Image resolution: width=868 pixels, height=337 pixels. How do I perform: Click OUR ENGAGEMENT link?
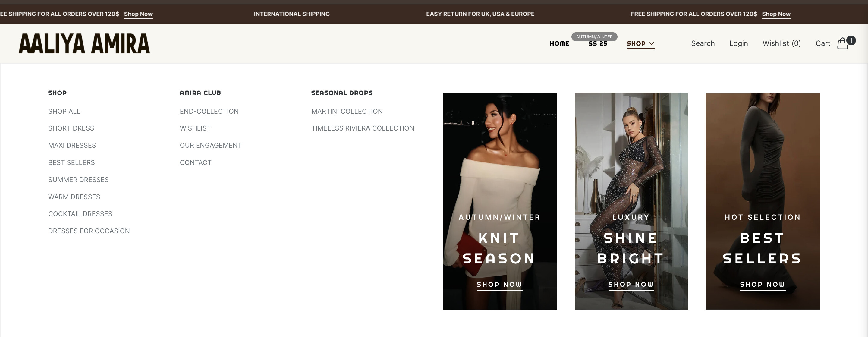[x=211, y=145]
